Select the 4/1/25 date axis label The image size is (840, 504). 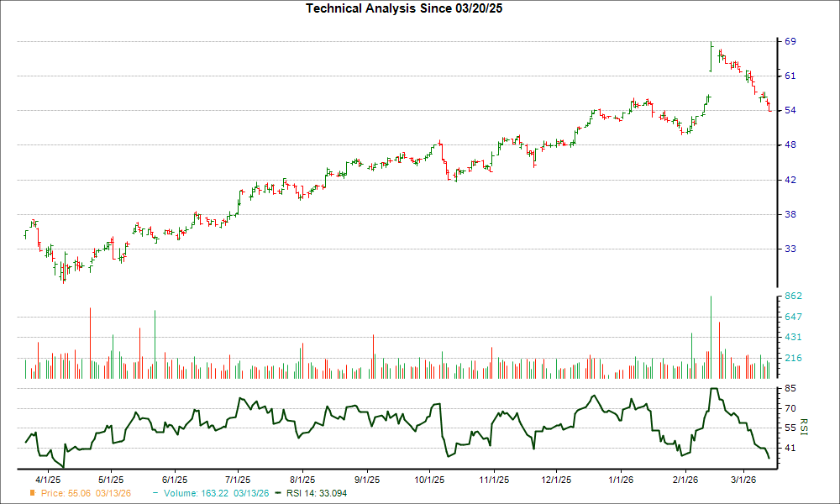(46, 477)
